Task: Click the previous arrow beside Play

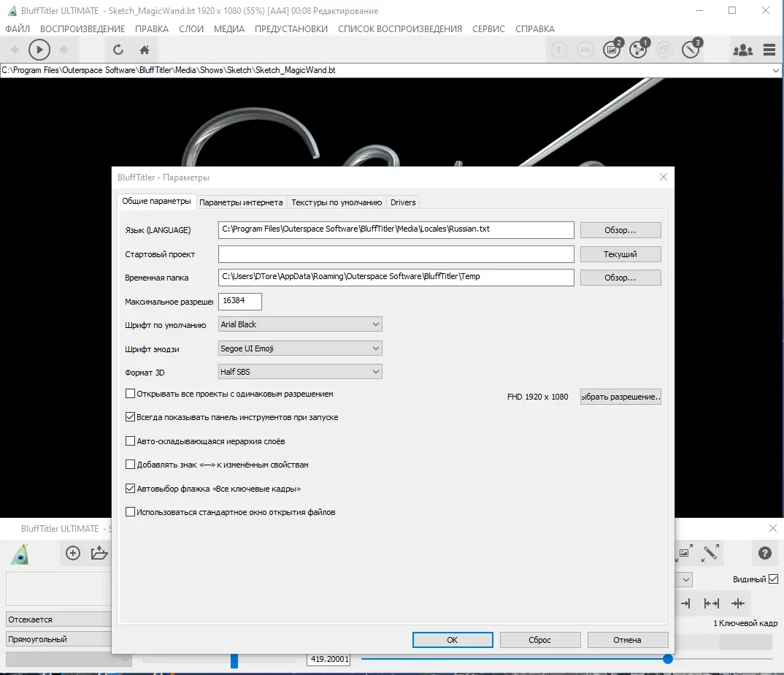Action: 15,50
